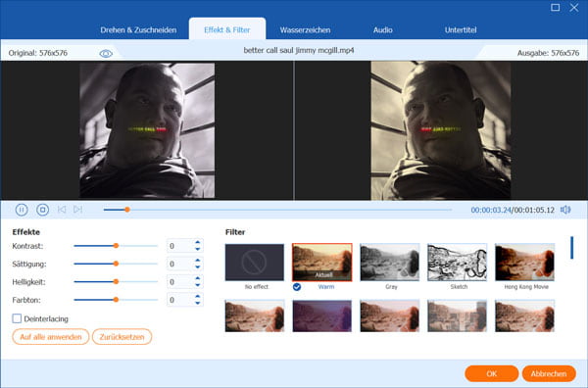
Task: Toggle the original preview eye icon
Action: click(106, 54)
